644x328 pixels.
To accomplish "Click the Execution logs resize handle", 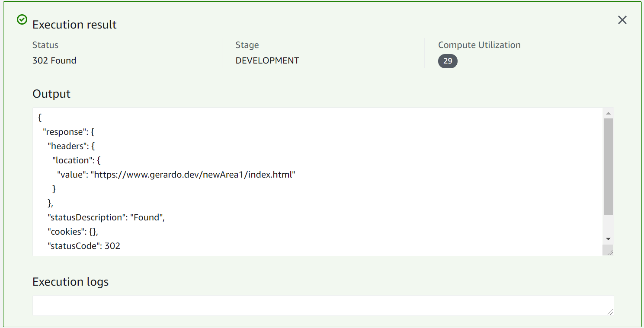I will click(x=610, y=312).
